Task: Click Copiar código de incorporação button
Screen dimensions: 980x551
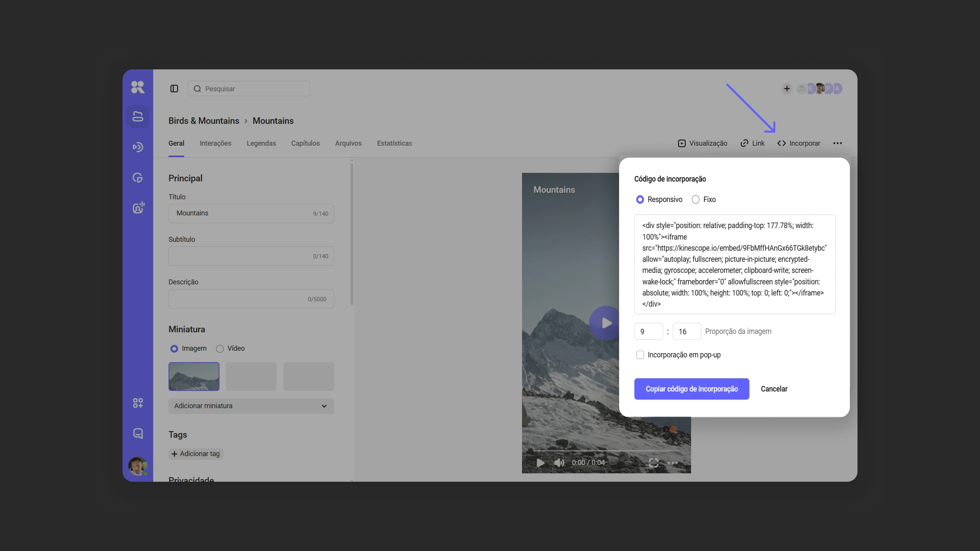Action: click(x=692, y=389)
